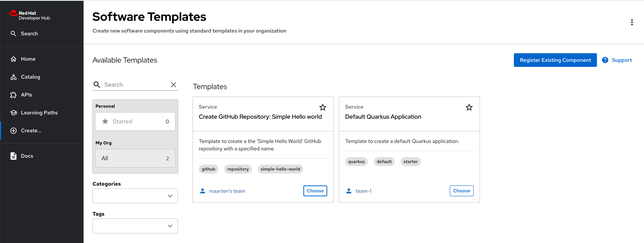This screenshot has width=644, height=243.
Task: Click the template search magnifier icon
Action: point(97,85)
